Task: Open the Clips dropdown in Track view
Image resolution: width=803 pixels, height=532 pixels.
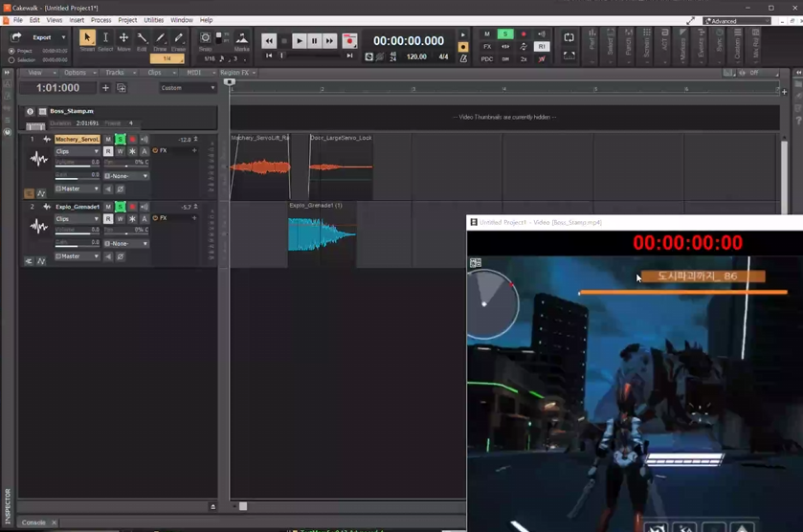Action: point(161,73)
